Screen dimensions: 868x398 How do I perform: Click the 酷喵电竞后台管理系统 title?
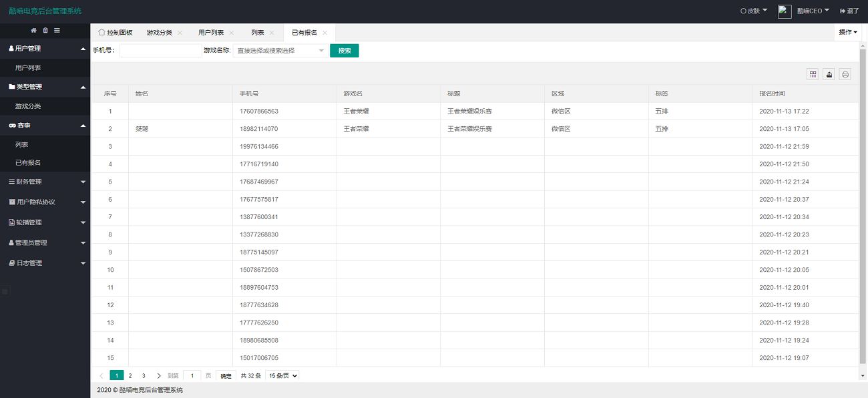(x=45, y=11)
